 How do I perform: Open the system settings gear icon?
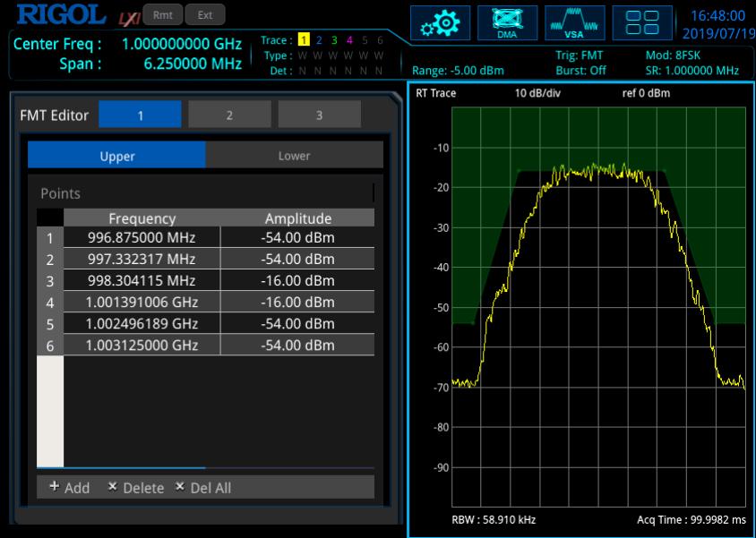tap(440, 23)
